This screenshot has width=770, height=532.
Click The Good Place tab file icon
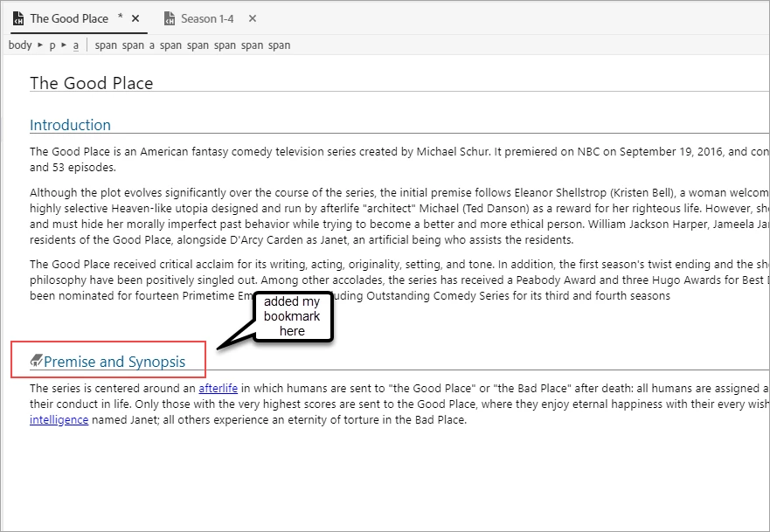(18, 18)
